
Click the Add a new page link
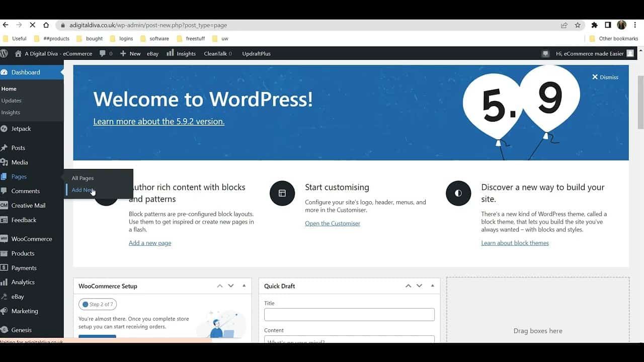click(150, 243)
